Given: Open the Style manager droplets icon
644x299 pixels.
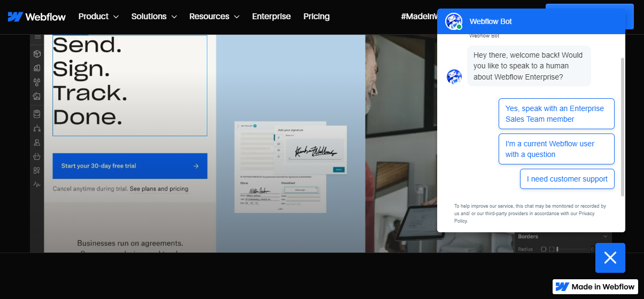Looking at the screenshot, I should point(37,82).
